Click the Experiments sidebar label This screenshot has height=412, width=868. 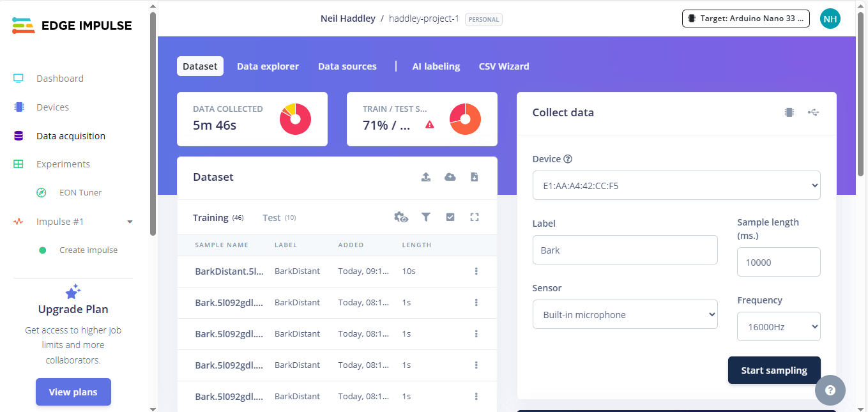pyautogui.click(x=63, y=164)
